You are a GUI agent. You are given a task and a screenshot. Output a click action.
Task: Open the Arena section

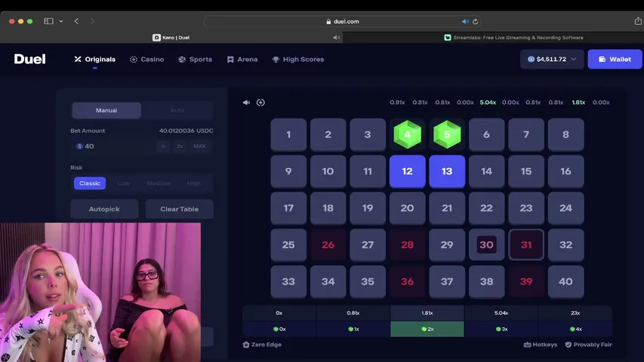[x=242, y=59]
